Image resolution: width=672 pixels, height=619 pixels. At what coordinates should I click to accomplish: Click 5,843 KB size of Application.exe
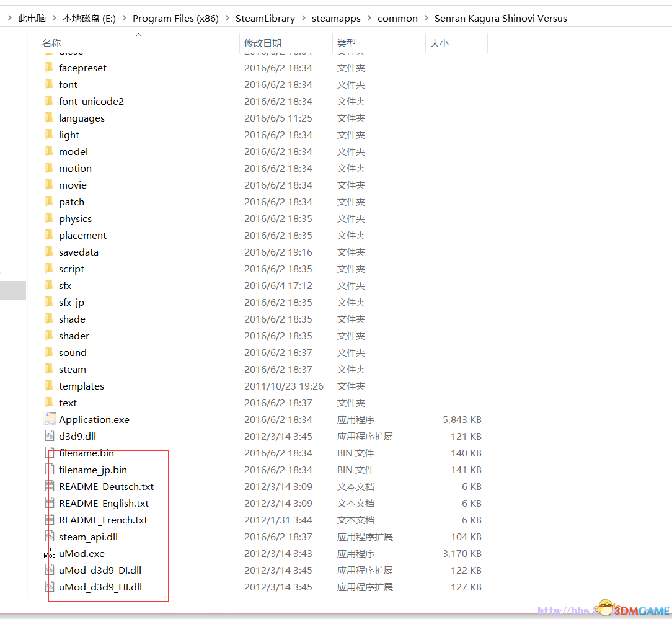coord(462,419)
